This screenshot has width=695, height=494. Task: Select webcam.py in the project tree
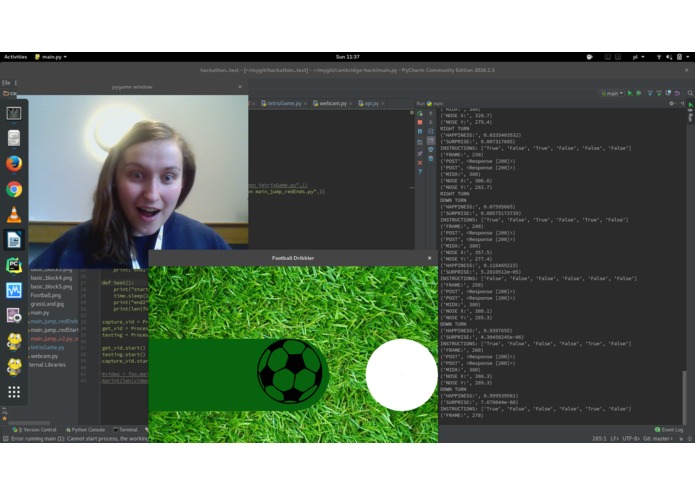click(x=44, y=356)
